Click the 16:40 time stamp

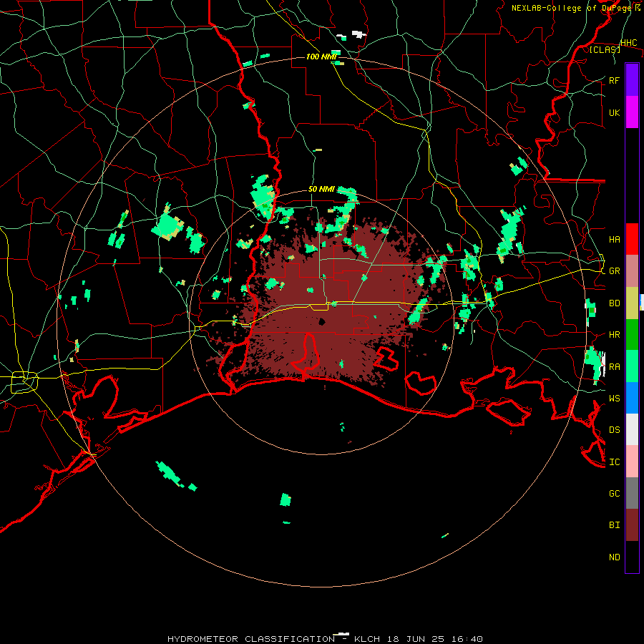click(466, 639)
